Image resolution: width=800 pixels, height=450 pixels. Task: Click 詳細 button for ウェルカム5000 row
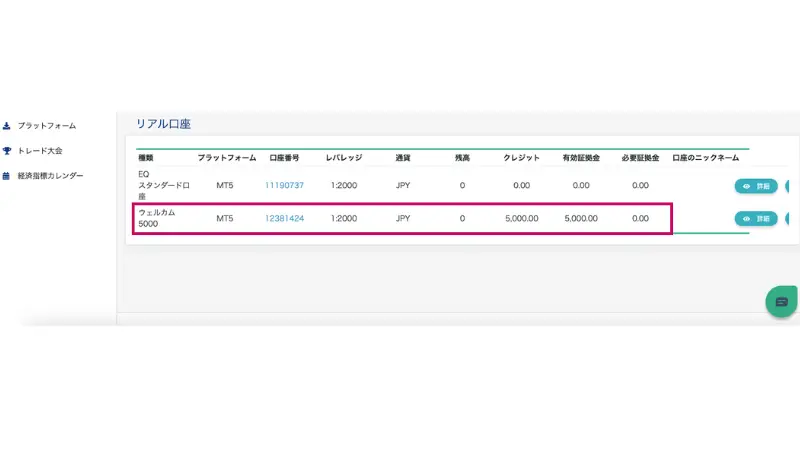(x=756, y=219)
